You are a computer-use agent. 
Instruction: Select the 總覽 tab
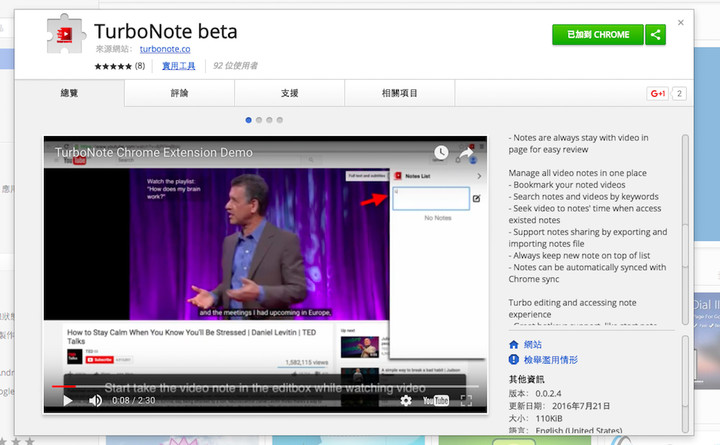point(69,93)
